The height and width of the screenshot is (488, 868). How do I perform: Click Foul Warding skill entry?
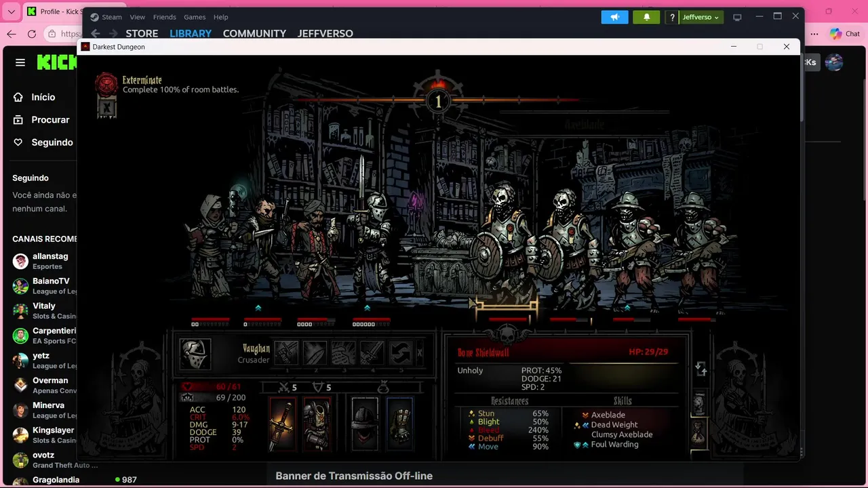606,445
